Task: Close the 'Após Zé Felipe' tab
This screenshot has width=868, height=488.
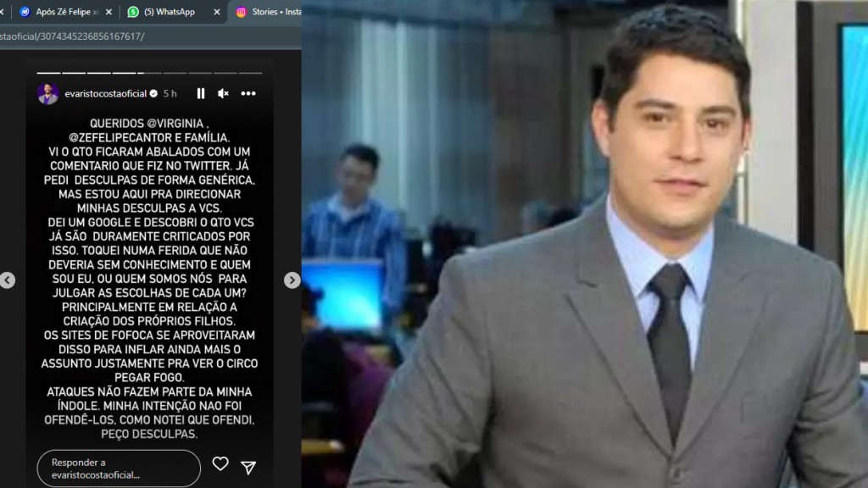Action: [108, 12]
